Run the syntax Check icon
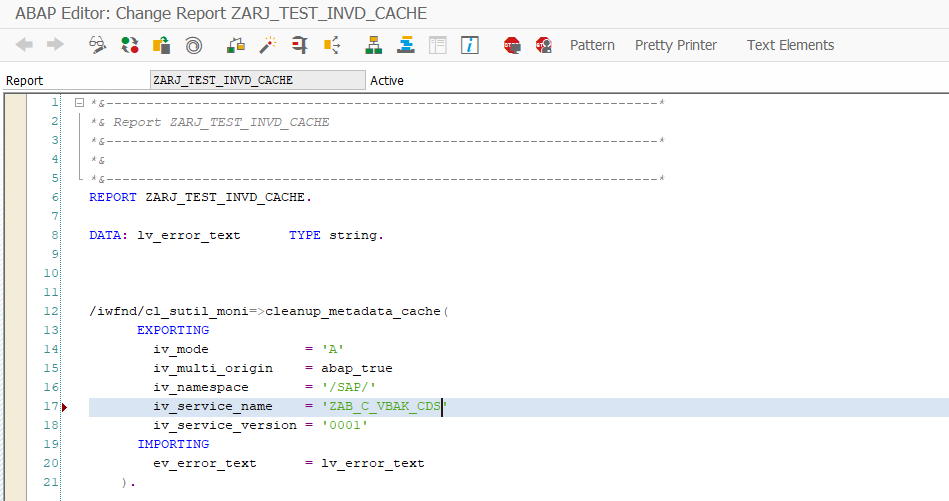This screenshot has height=501, width=949. (x=236, y=45)
